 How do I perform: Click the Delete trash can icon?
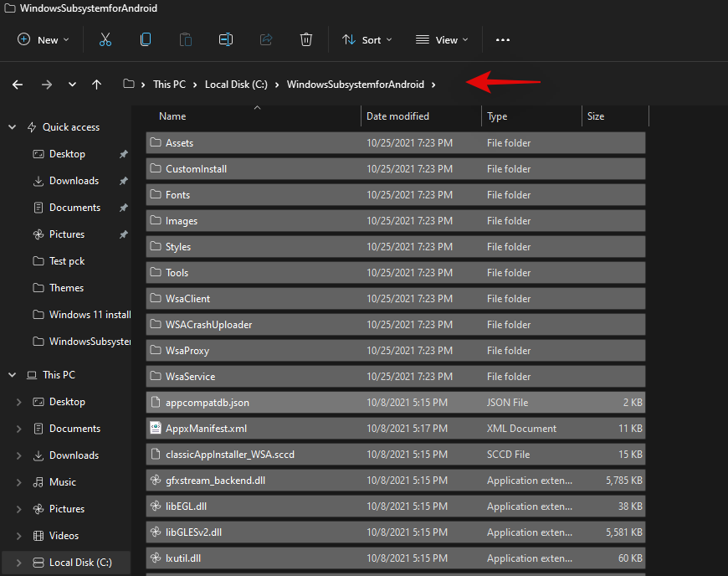pyautogui.click(x=306, y=39)
